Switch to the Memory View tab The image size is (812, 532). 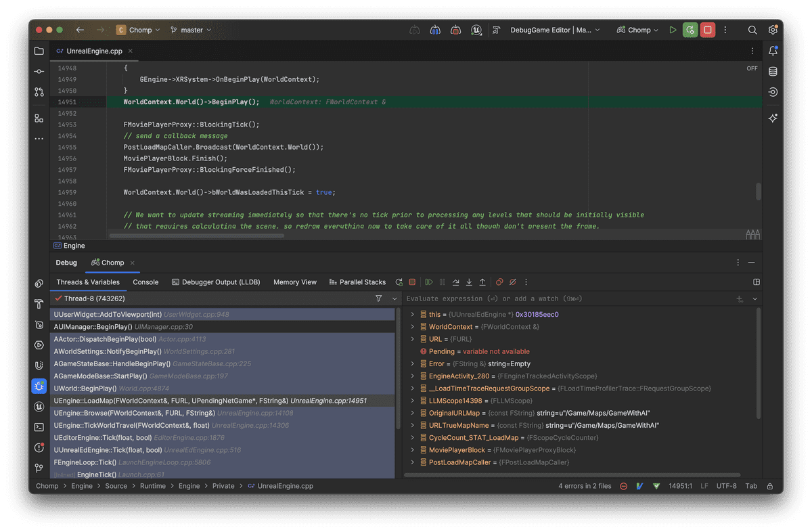[x=294, y=282]
